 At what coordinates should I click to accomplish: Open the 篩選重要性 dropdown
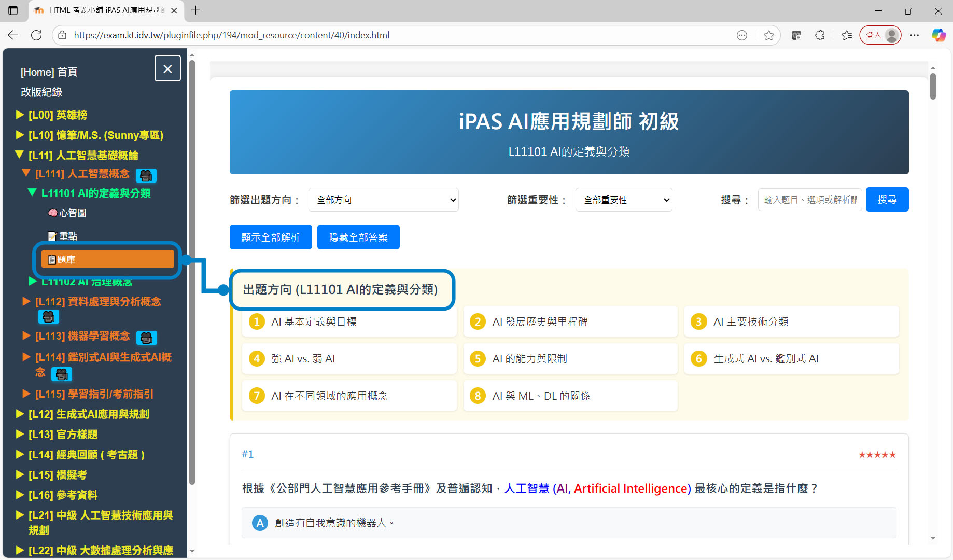[623, 200]
